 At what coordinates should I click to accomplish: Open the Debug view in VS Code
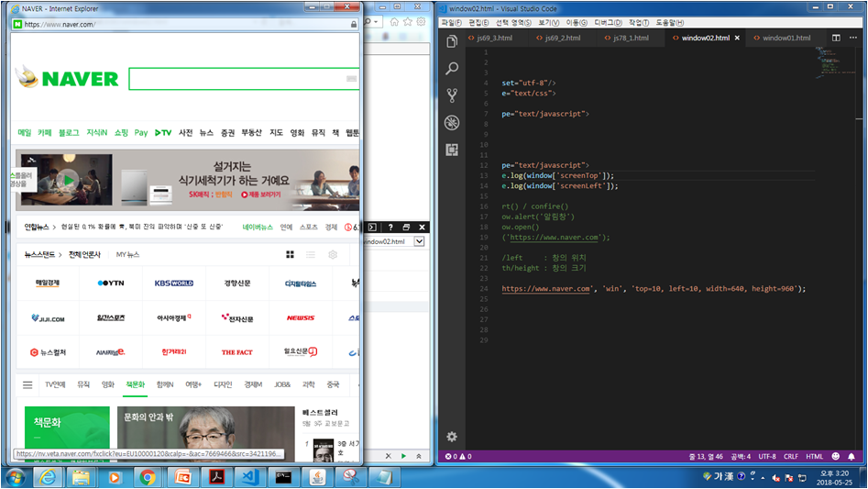click(452, 122)
